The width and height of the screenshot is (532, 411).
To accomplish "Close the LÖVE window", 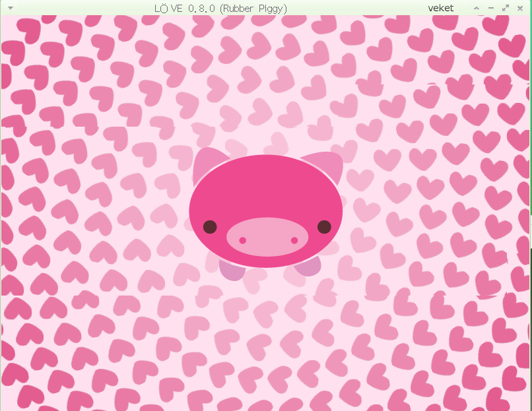I will pyautogui.click(x=520, y=8).
